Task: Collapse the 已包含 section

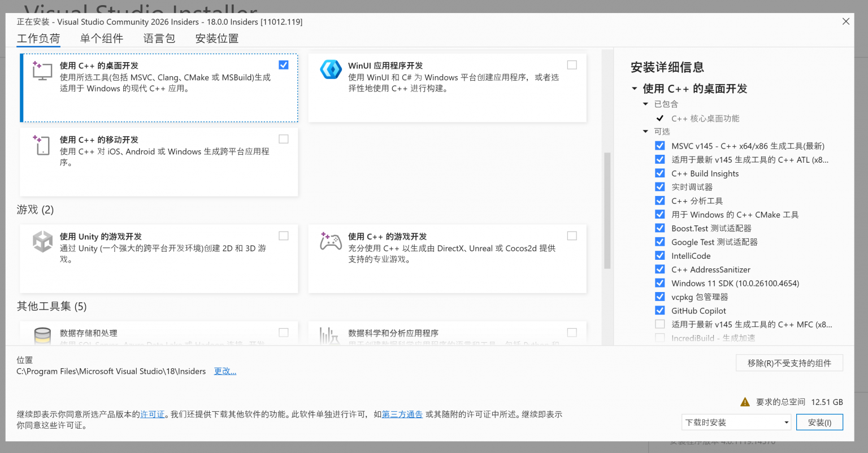Action: 645,104
